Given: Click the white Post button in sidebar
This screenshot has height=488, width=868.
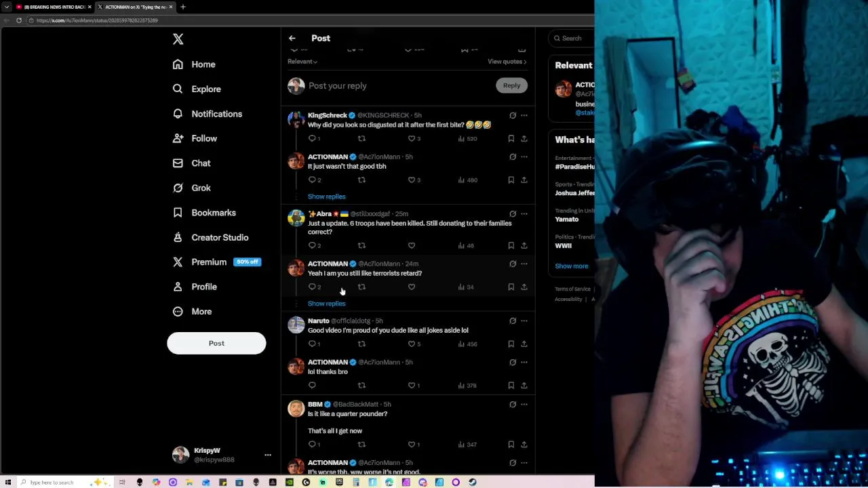Looking at the screenshot, I should click(216, 343).
